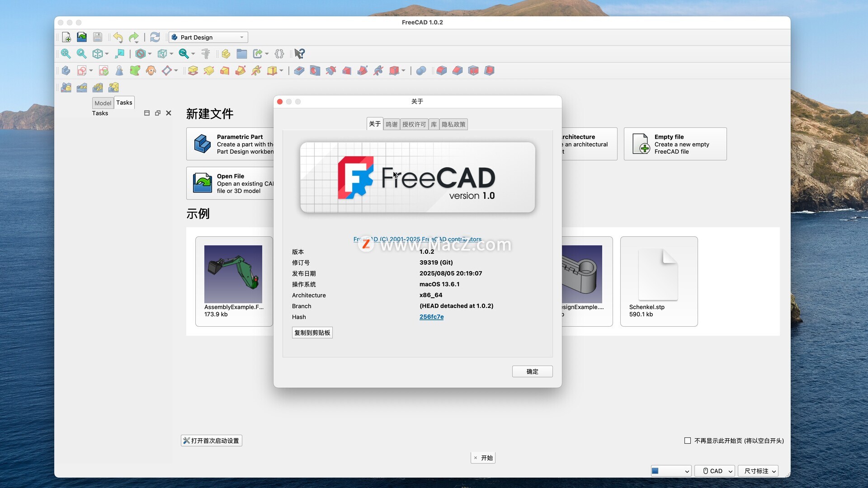Image resolution: width=868 pixels, height=488 pixels.
Task: Expand the standard views cube dropdown arrow
Action: 107,54
